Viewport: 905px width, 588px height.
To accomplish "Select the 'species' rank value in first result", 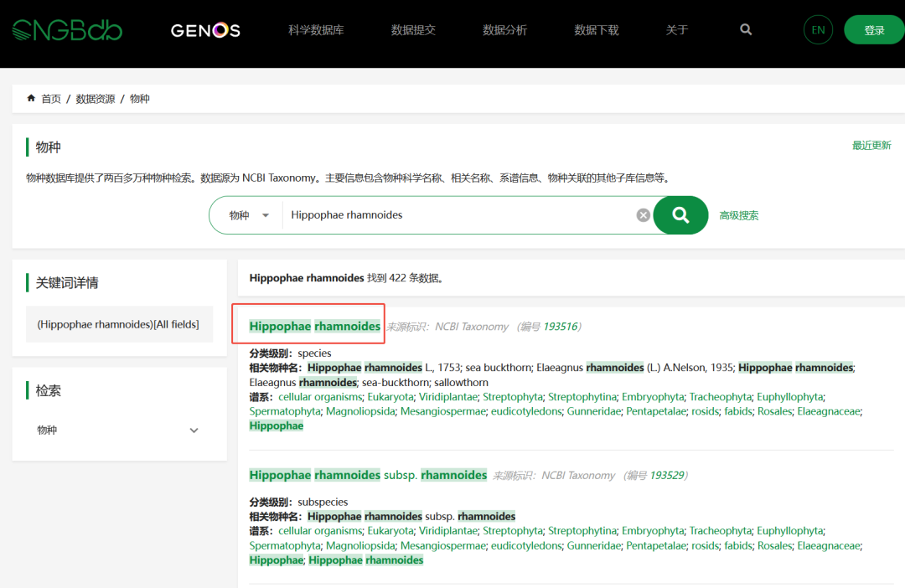I will point(314,353).
